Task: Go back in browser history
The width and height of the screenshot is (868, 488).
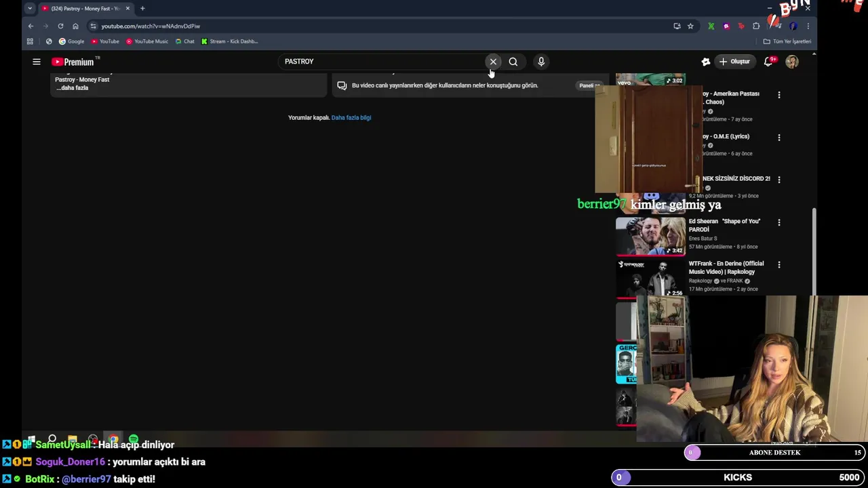Action: pyautogui.click(x=31, y=26)
